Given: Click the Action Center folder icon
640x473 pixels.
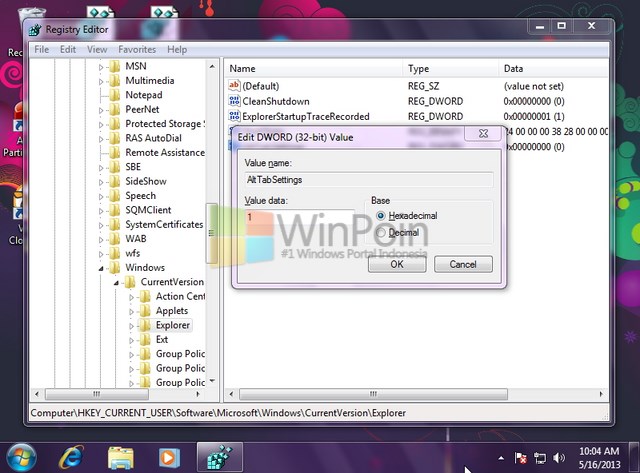Looking at the screenshot, I should 145,296.
